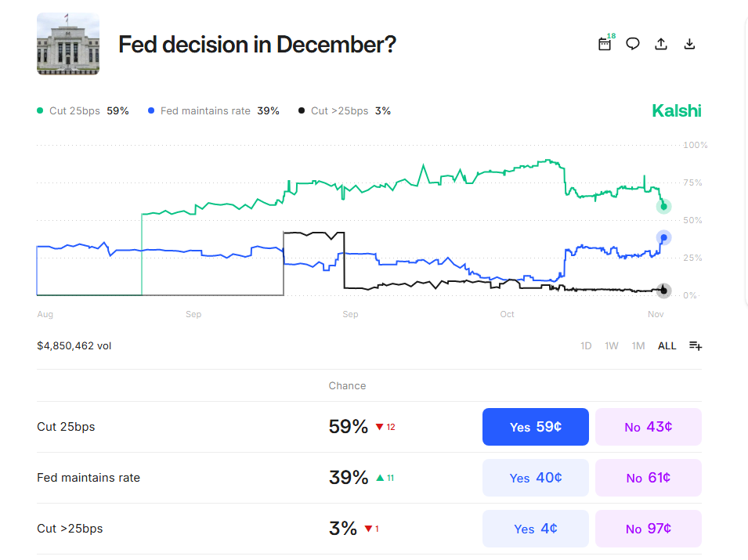This screenshot has width=748, height=560.
Task: Click the green endpoint marker on chart
Action: 664,207
